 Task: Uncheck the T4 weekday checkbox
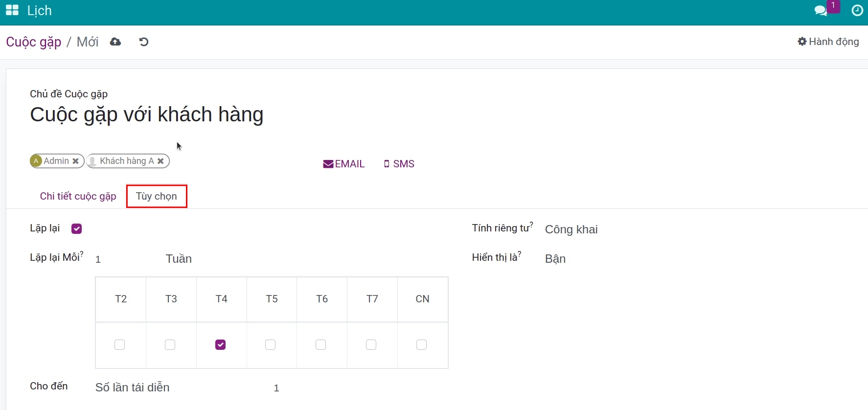tap(221, 345)
